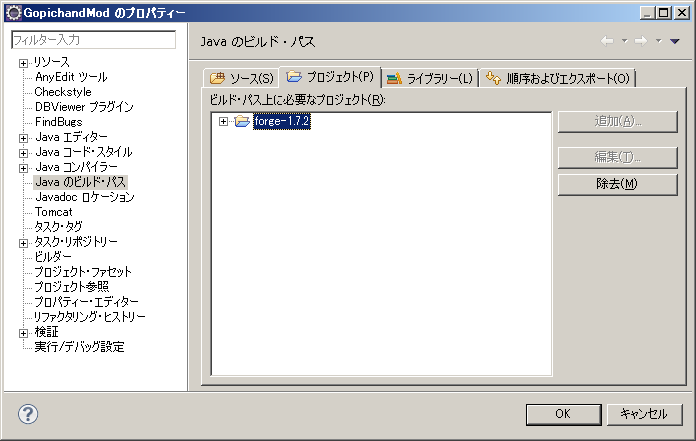Expand the forge-1.7.2 project node

click(223, 121)
